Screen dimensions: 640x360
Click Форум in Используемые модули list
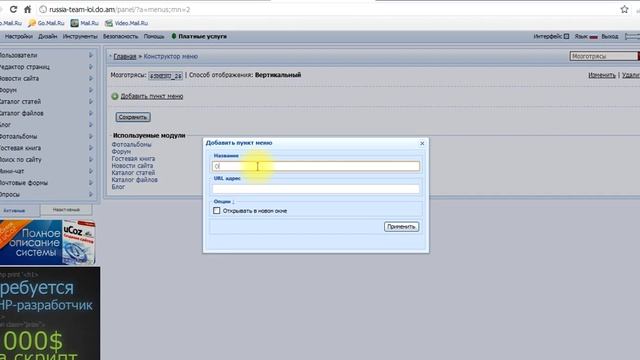click(121, 151)
